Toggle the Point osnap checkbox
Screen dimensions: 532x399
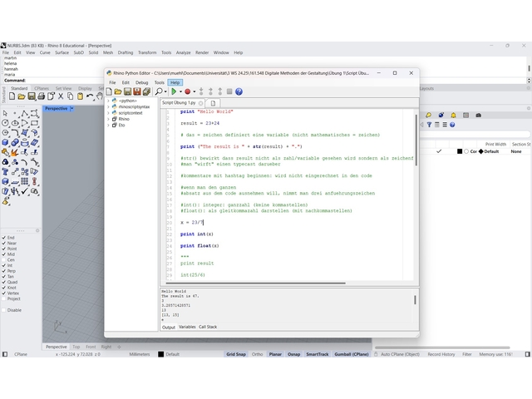click(4, 249)
